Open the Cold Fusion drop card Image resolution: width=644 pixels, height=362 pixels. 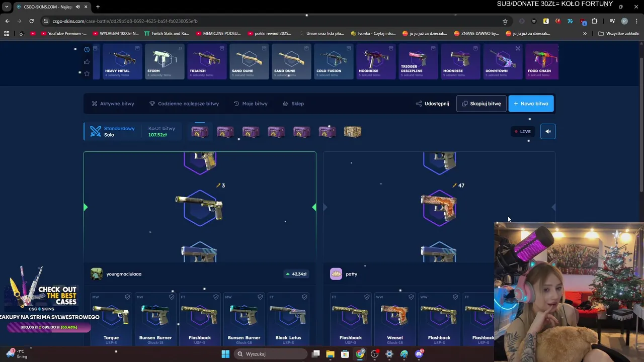pyautogui.click(x=334, y=61)
